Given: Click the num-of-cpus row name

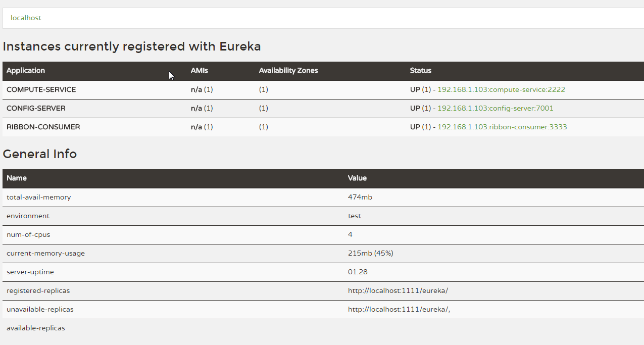Looking at the screenshot, I should click(28, 234).
